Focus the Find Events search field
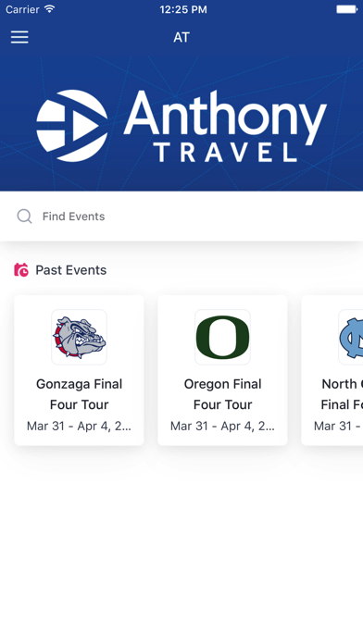Viewport: 363px width, 644px height. (181, 216)
